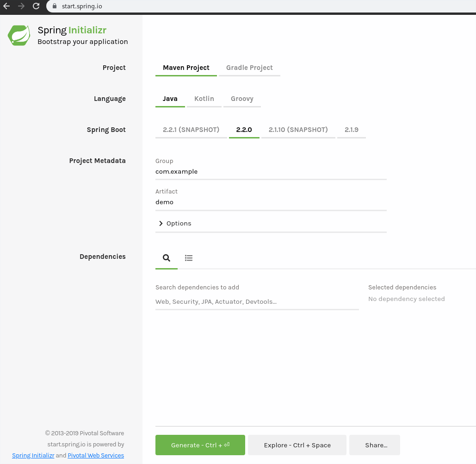Choose Spring Boot 2.1.10 SNAPSHOT
The height and width of the screenshot is (464, 476).
(298, 130)
